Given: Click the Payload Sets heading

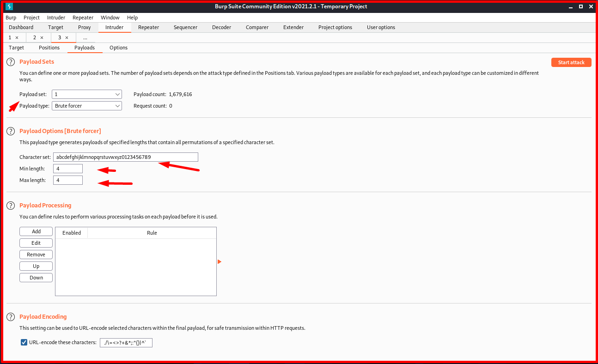Looking at the screenshot, I should [37, 62].
